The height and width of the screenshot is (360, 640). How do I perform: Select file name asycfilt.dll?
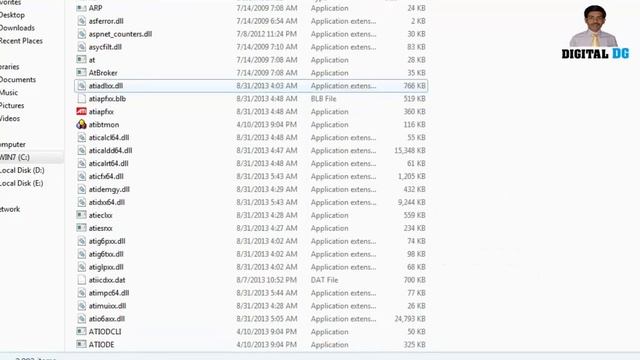pyautogui.click(x=105, y=47)
